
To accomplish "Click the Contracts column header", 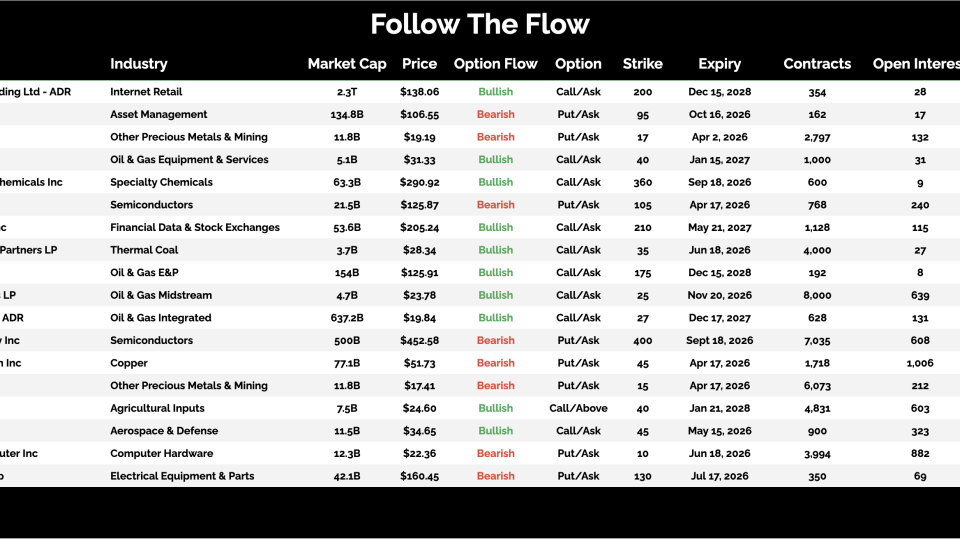I will 817,64.
